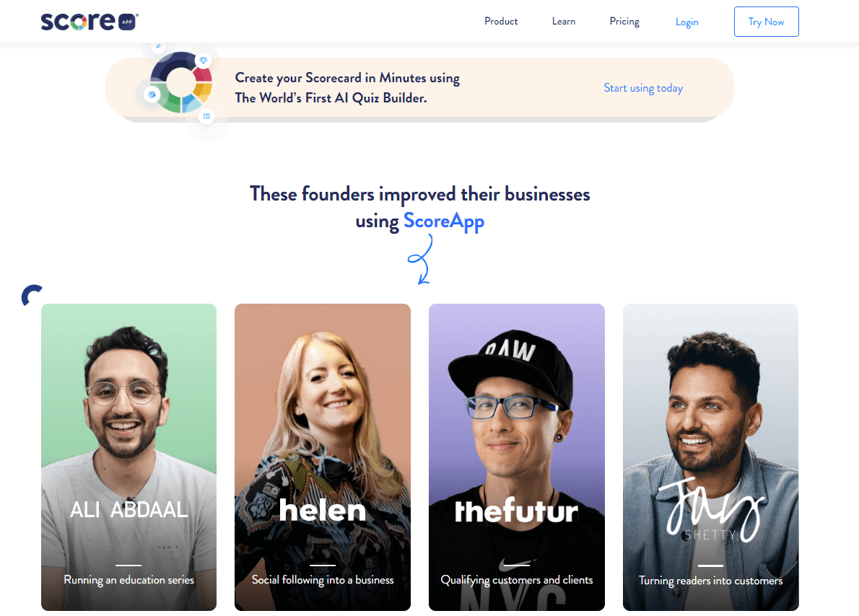Image resolution: width=859 pixels, height=616 pixels.
Task: Open thefutur founder card
Action: point(517,457)
